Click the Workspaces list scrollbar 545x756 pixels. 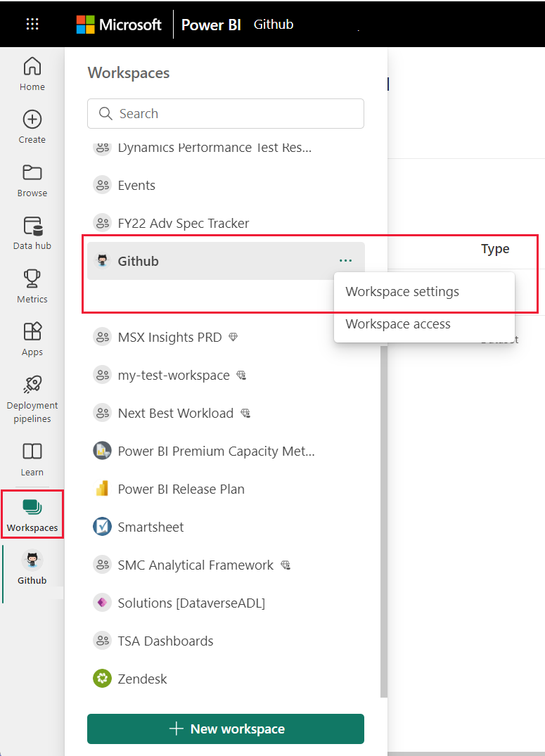[x=384, y=522]
